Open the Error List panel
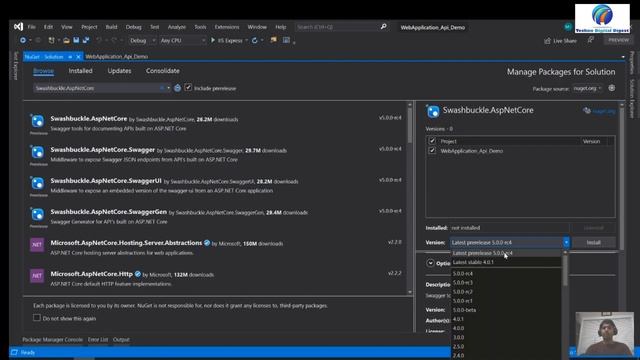 (98, 340)
